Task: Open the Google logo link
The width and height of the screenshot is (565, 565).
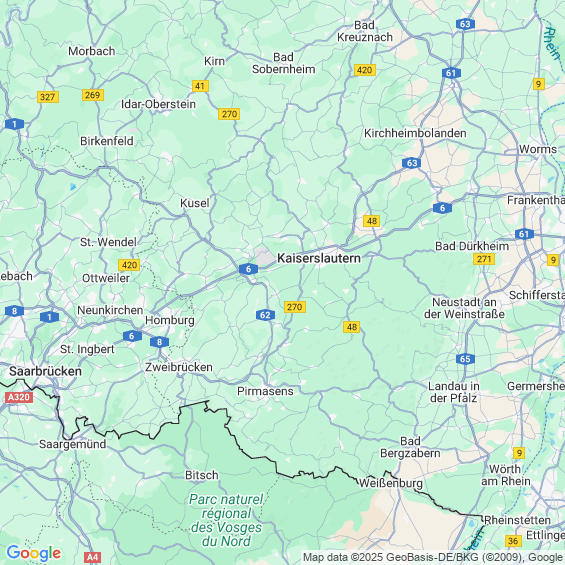Action: tap(34, 553)
